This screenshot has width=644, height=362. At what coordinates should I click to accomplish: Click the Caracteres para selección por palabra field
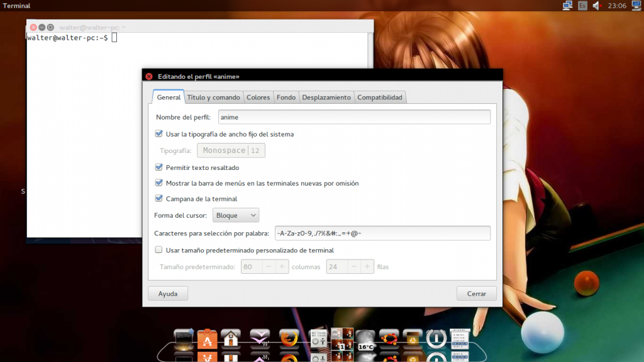pyautogui.click(x=383, y=233)
